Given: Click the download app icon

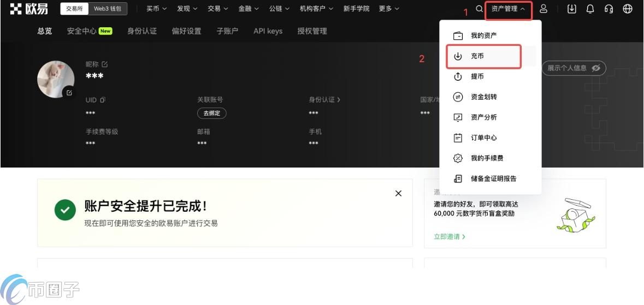Looking at the screenshot, I should pos(572,9).
